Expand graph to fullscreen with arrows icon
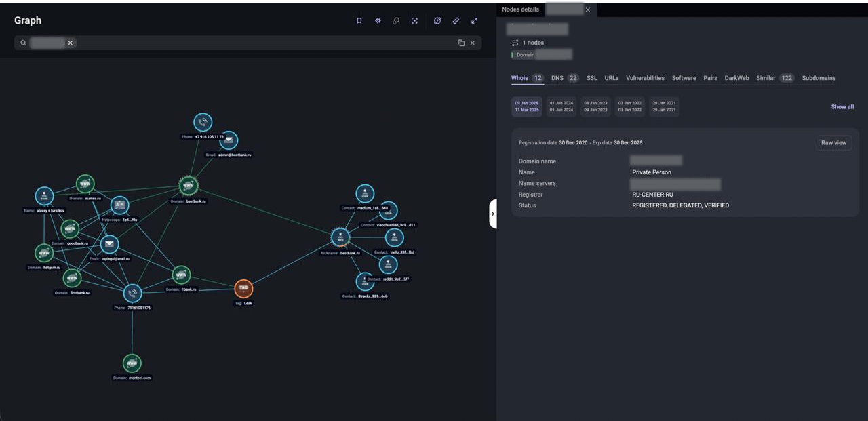The width and height of the screenshot is (868, 421). point(474,21)
